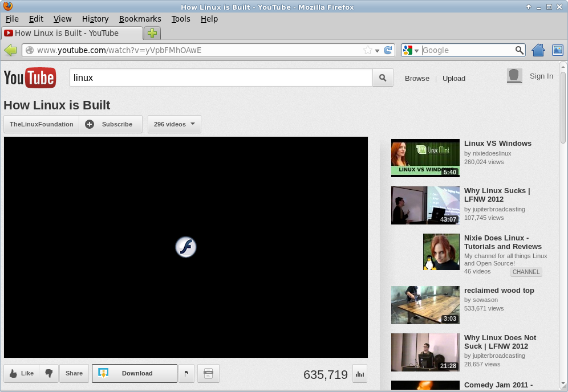
Task: Submit the YouTube search with magnifier button
Action: click(383, 78)
